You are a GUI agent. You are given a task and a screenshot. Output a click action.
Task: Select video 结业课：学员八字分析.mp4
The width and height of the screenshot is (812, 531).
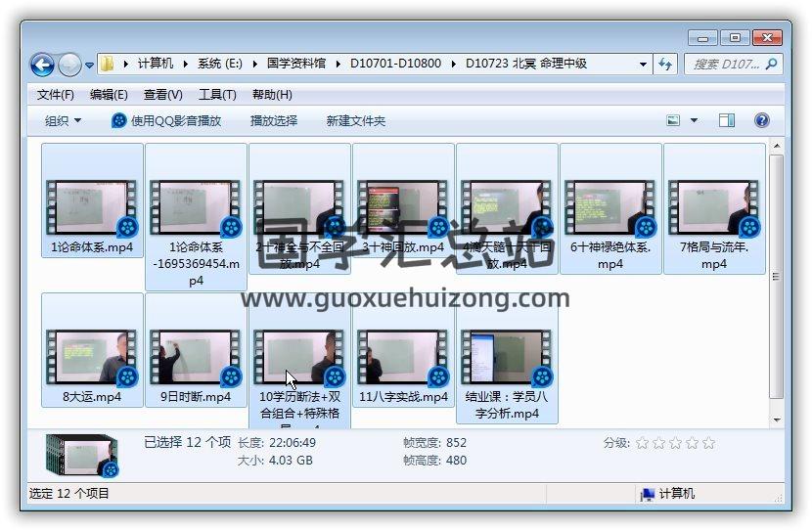click(x=507, y=358)
